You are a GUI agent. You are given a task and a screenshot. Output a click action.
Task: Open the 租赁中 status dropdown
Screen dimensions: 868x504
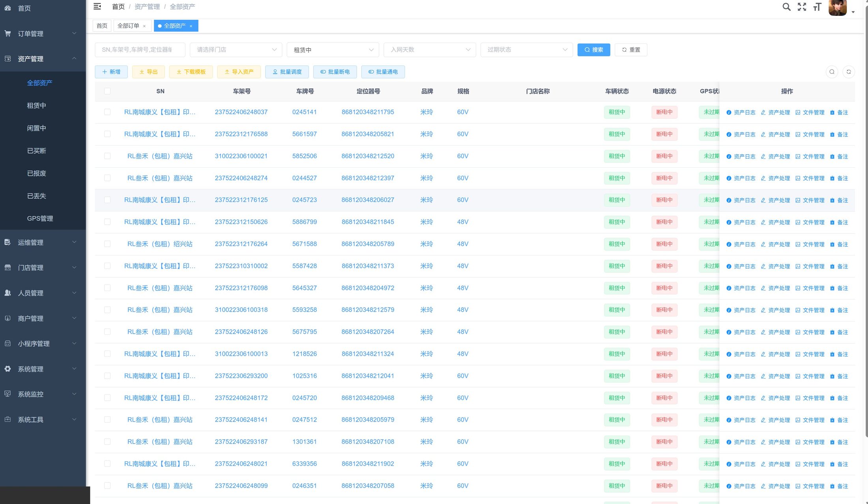coord(333,50)
